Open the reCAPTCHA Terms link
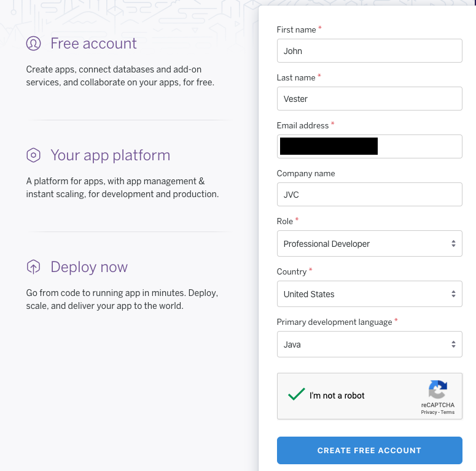 (x=448, y=413)
